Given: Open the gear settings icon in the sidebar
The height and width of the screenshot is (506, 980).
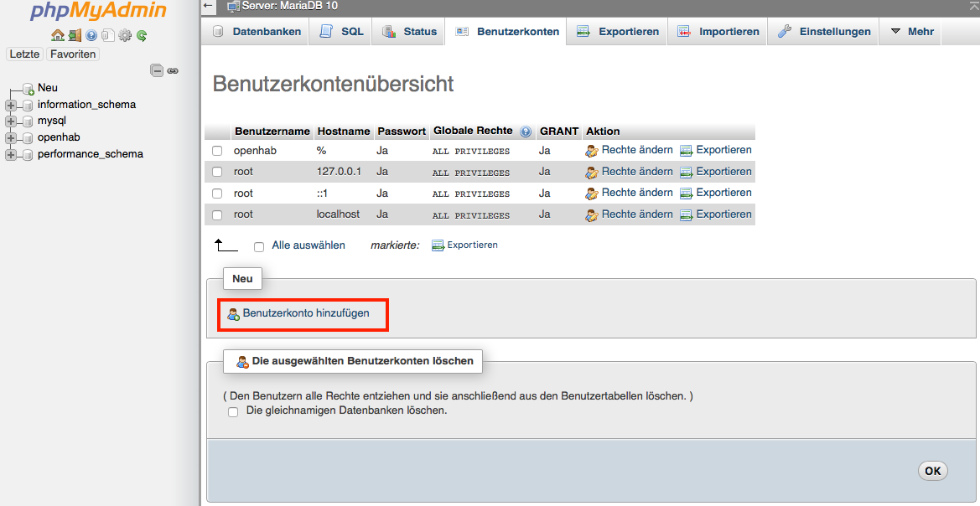Looking at the screenshot, I should tap(125, 35).
